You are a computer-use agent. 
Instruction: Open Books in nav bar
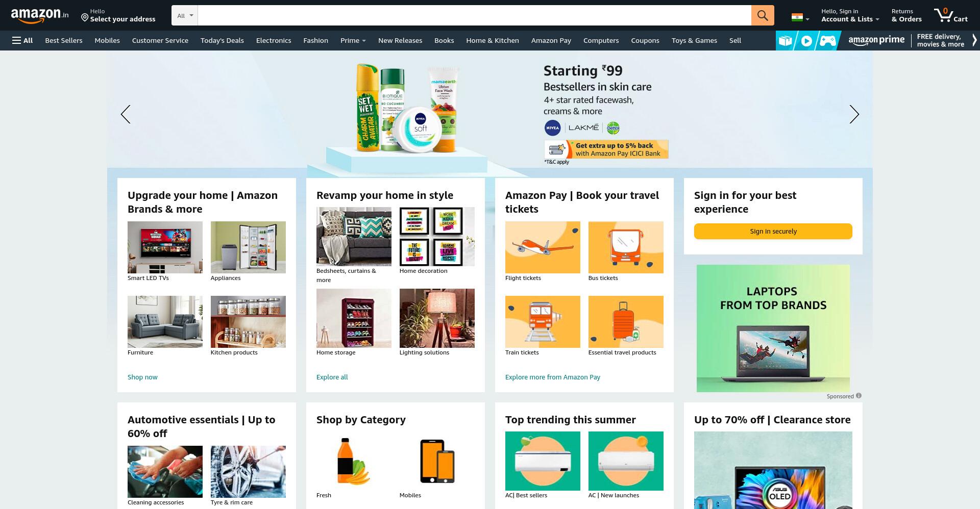click(x=444, y=40)
